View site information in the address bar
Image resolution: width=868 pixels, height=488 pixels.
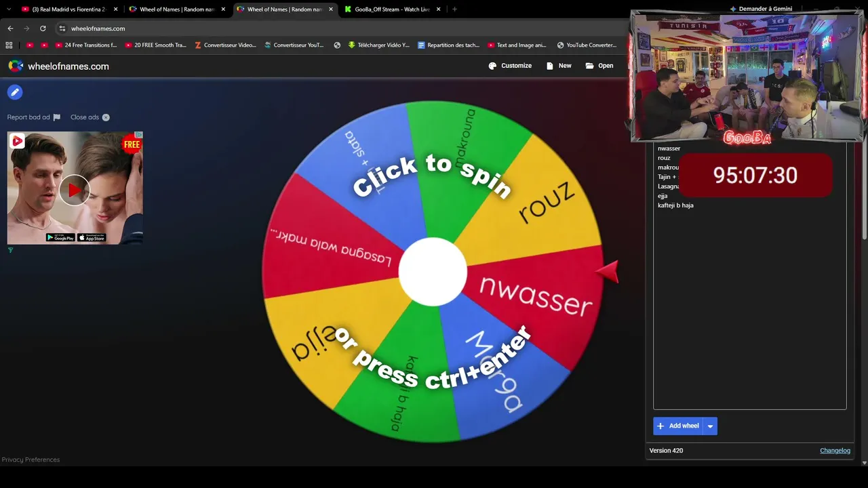(x=62, y=28)
